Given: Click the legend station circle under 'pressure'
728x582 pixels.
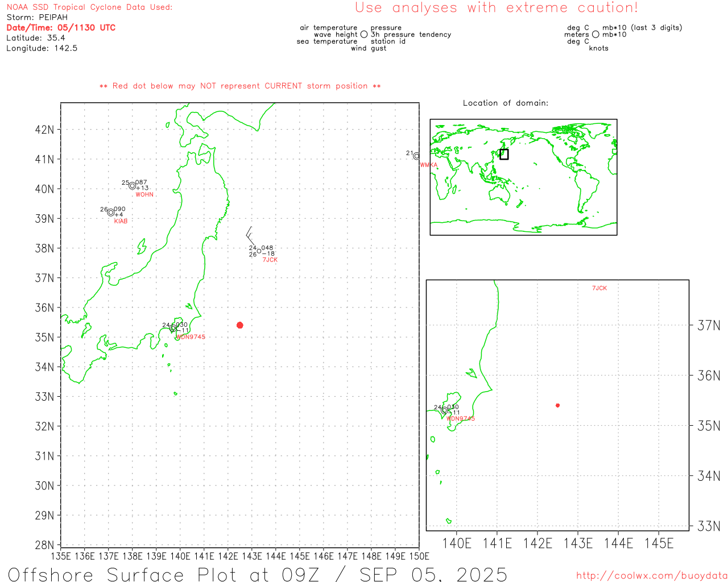Looking at the screenshot, I should [x=364, y=34].
